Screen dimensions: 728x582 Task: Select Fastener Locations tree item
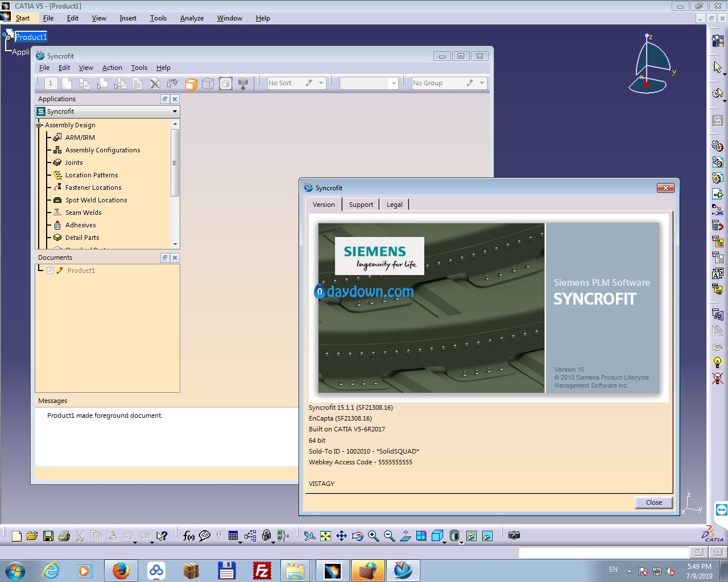[93, 188]
